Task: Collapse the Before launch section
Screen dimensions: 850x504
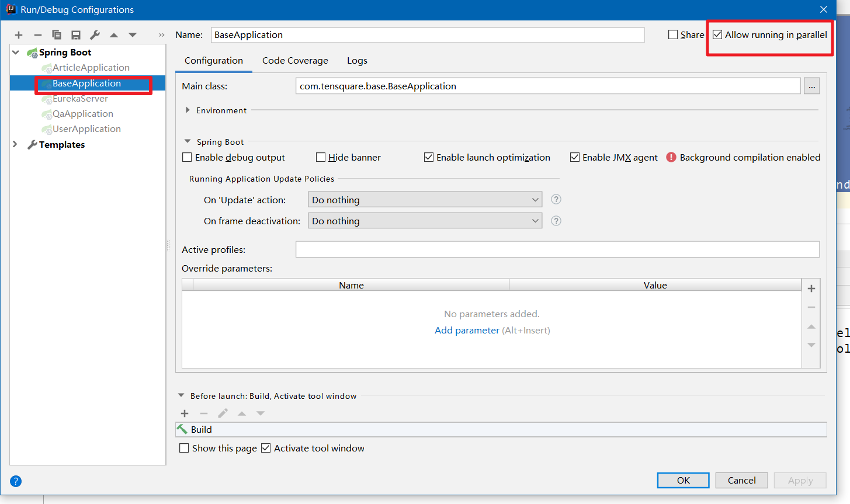Action: (x=181, y=395)
